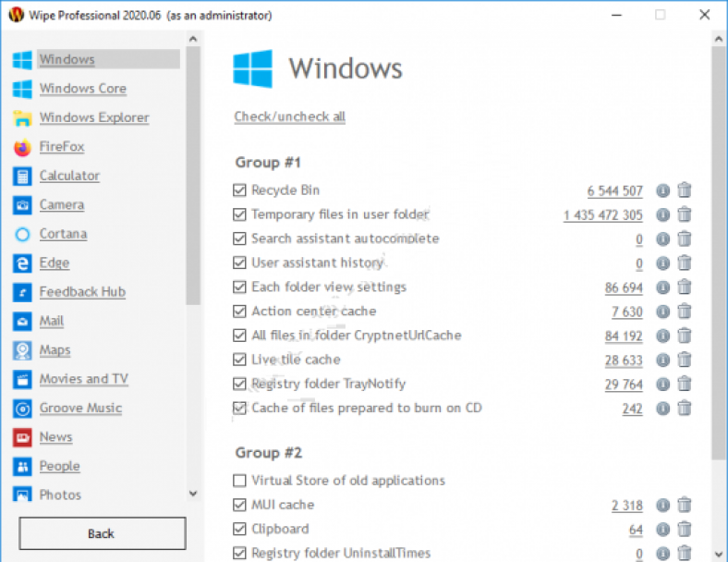Click main panel scroll down arrow
728x562 pixels.
coord(719,554)
